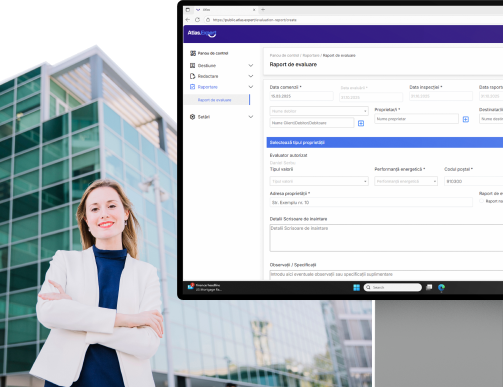Select Raportare in the sidebar menu
The image size is (503, 387).
pyautogui.click(x=207, y=87)
